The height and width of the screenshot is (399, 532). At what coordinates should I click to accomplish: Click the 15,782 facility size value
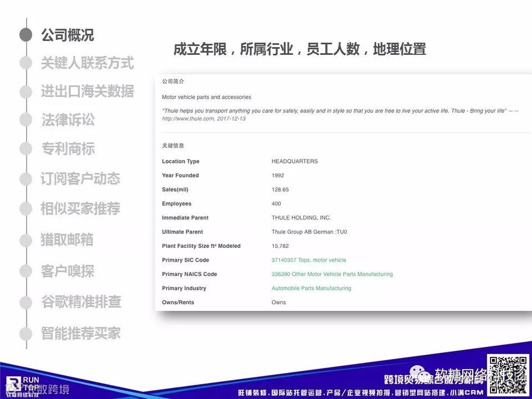[x=280, y=246]
